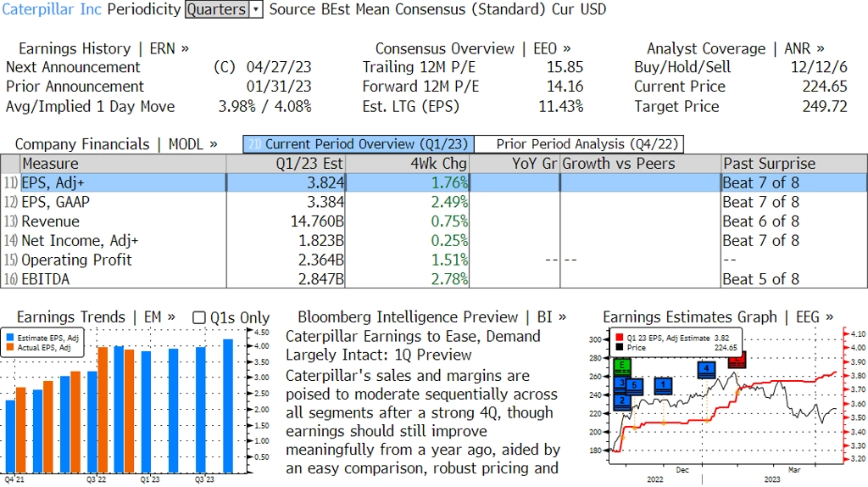Switch to Current Period Overview (Q1/23) tab
The width and height of the screenshot is (868, 487).
(359, 144)
